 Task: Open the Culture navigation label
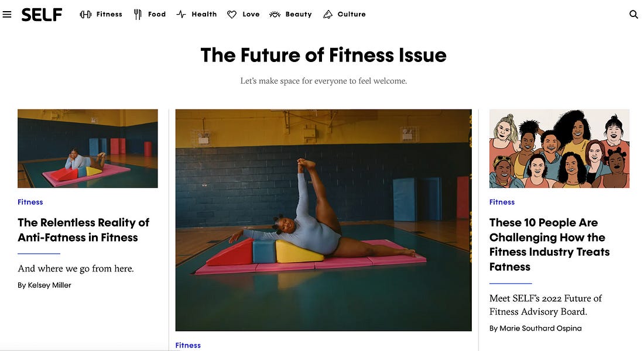(x=352, y=15)
